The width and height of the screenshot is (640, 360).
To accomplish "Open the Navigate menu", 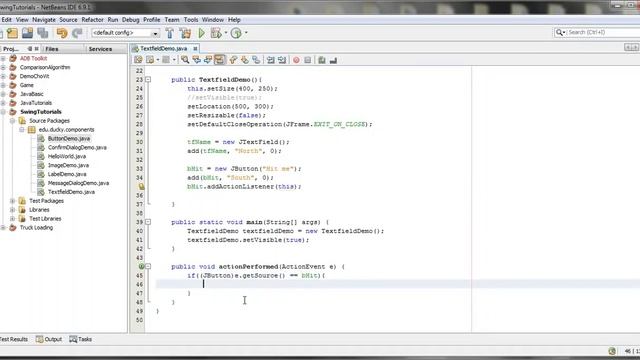I will click(x=44, y=20).
